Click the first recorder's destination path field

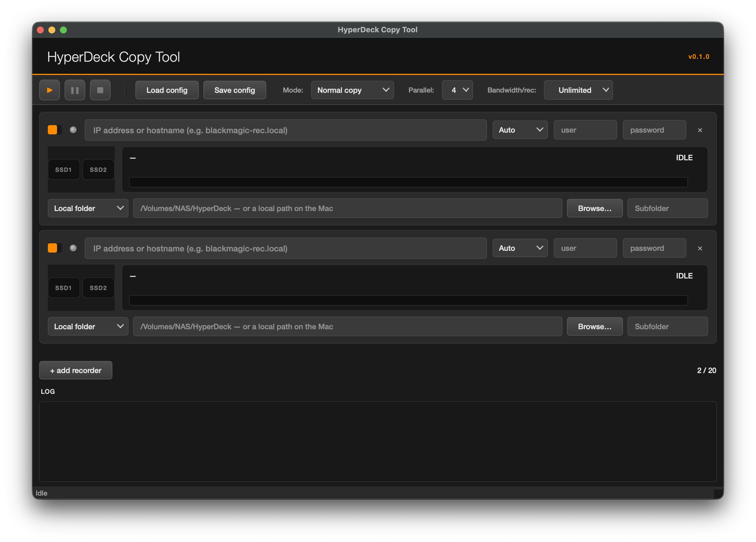point(348,208)
